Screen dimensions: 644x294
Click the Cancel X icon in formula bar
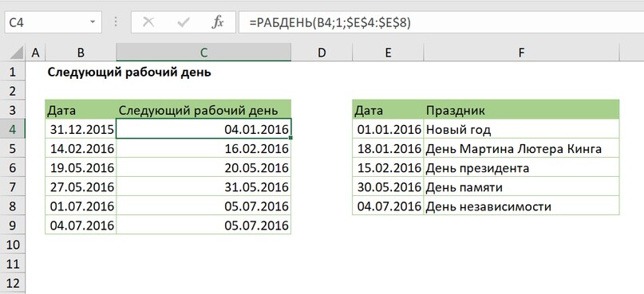click(x=148, y=23)
